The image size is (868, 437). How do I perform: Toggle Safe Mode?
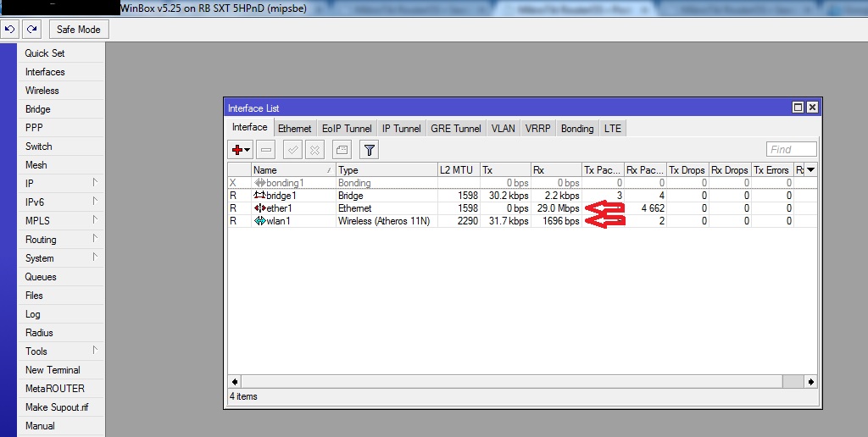(79, 30)
